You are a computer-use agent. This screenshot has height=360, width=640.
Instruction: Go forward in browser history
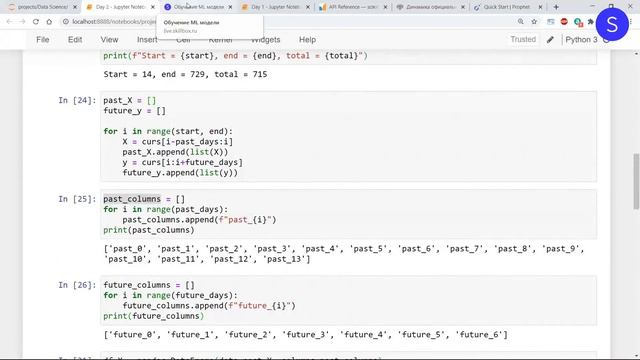(22, 22)
